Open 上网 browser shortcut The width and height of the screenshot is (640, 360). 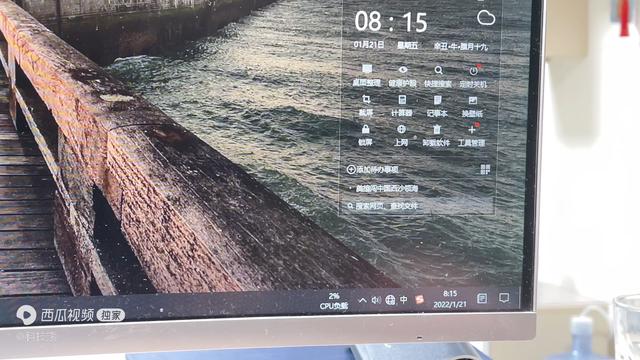401,136
